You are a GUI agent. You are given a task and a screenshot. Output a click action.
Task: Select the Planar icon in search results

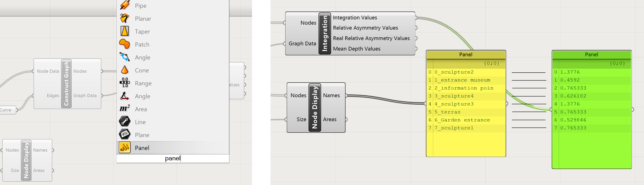pyautogui.click(x=124, y=18)
